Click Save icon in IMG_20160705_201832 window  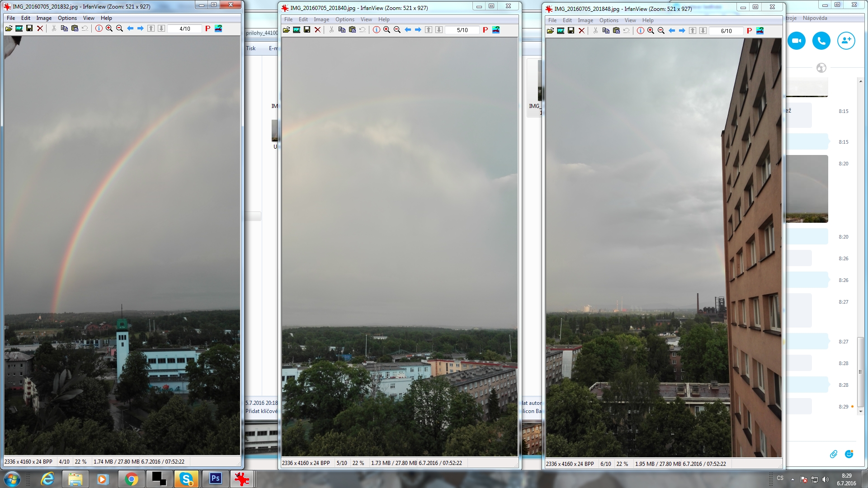click(x=29, y=28)
